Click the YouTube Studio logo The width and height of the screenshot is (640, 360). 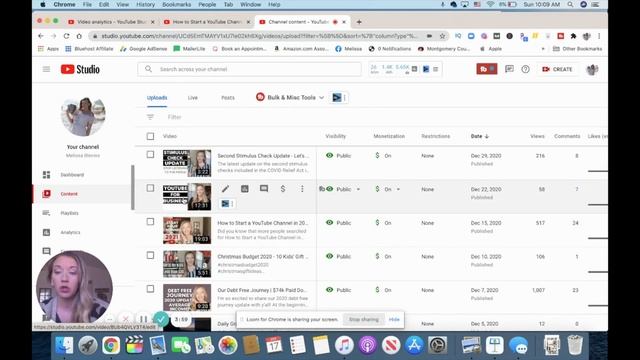(x=80, y=69)
